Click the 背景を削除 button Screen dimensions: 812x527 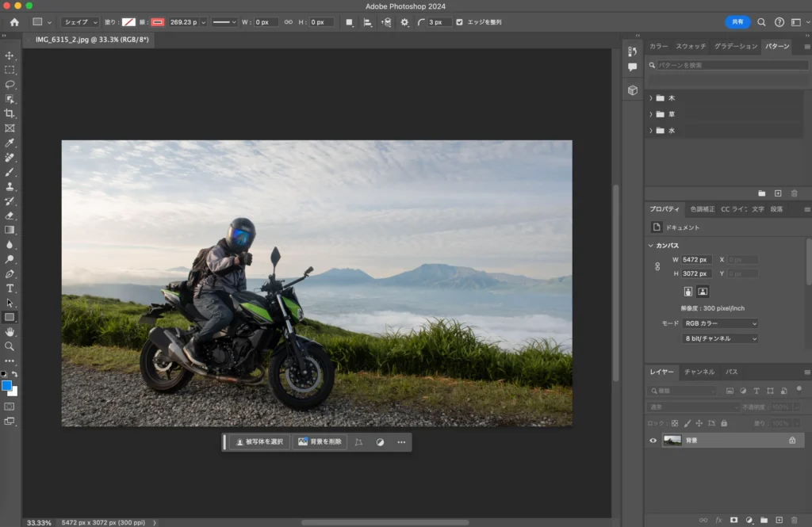[x=320, y=442]
